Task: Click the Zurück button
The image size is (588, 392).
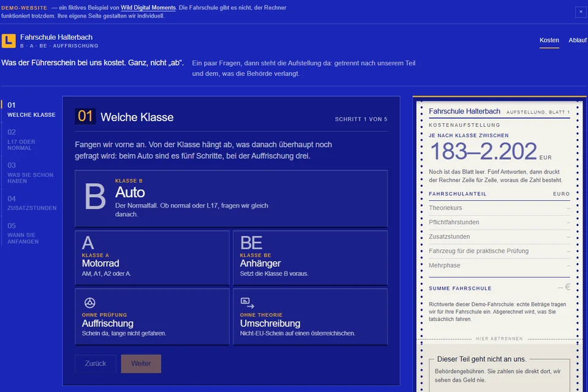Action: 96,363
